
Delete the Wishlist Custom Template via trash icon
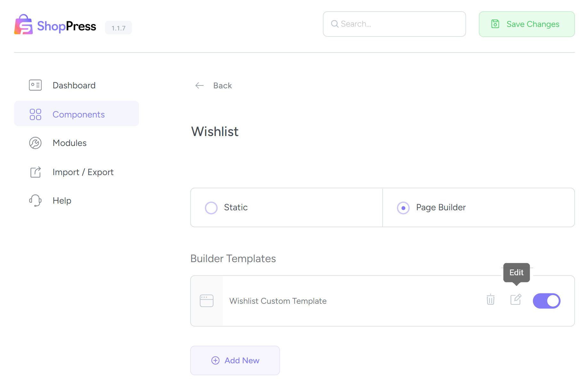pos(490,300)
